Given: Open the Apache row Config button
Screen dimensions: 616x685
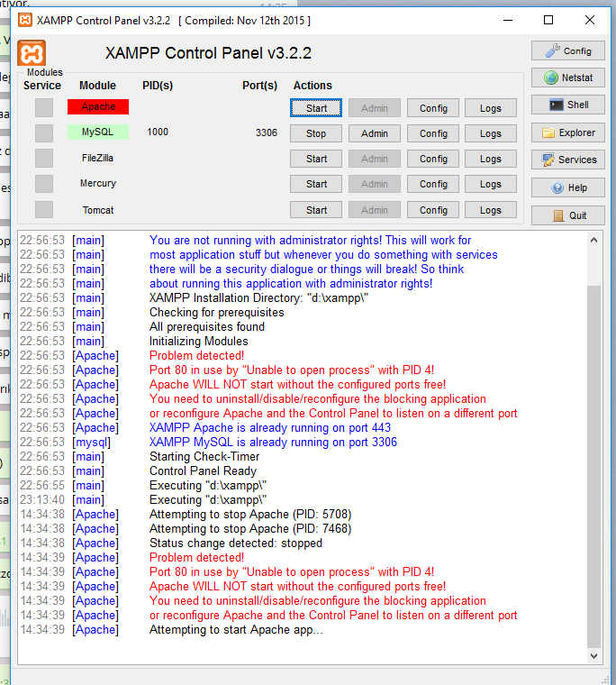Looking at the screenshot, I should [433, 108].
